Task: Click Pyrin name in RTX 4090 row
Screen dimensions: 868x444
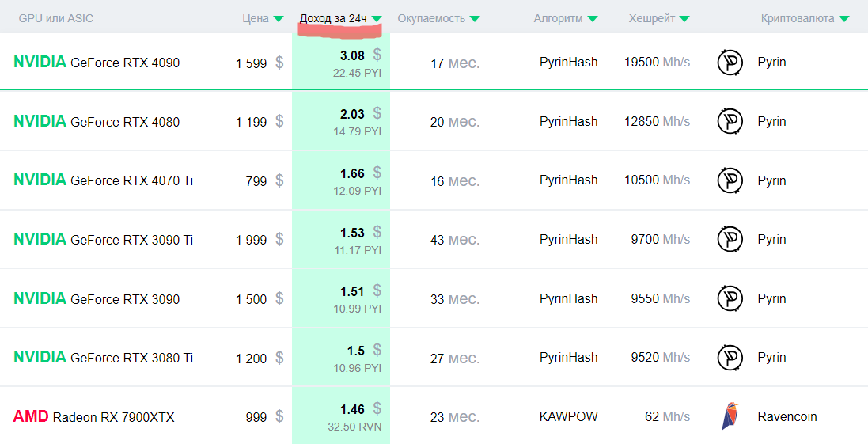Action: tap(771, 63)
